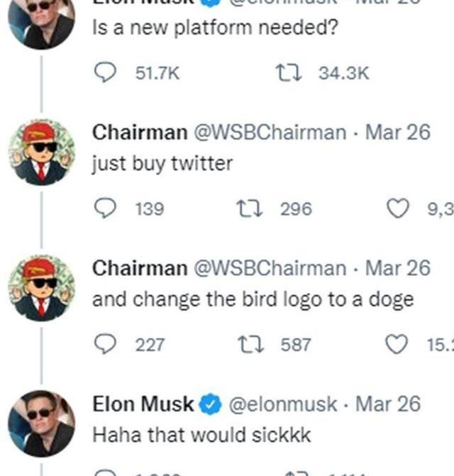Screen dimensions: 454x476
Task: Open avatar beside the "bird logo" tweet
Action: (41, 289)
